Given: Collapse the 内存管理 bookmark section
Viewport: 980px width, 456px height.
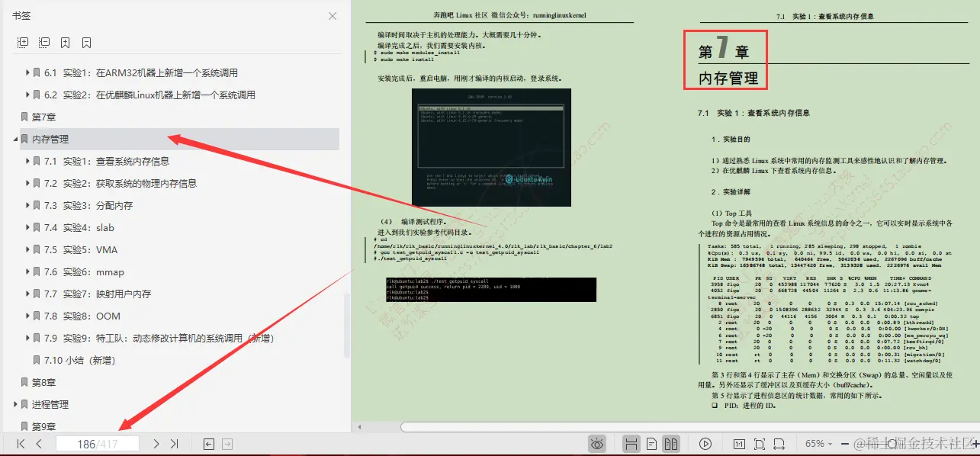Looking at the screenshot, I should click(15, 139).
